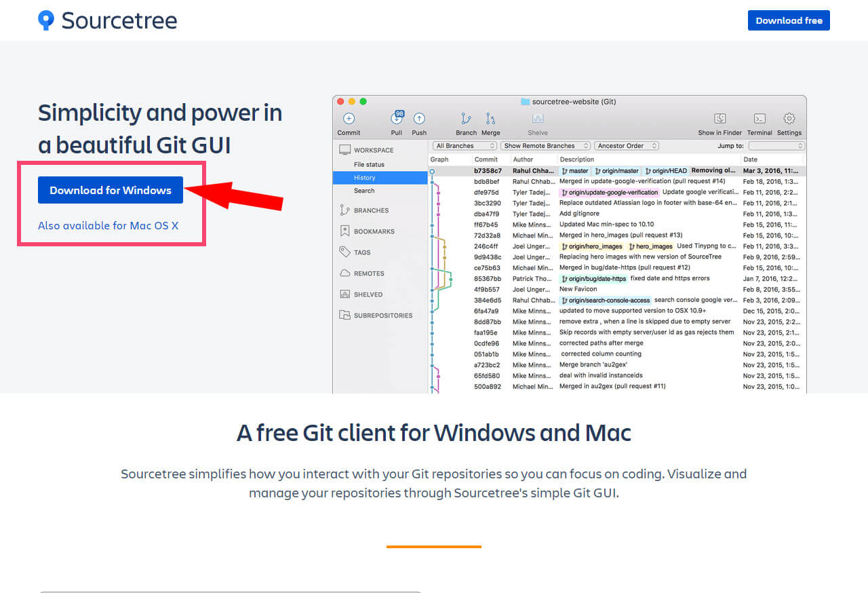The height and width of the screenshot is (593, 868).
Task: Click the Push toolbar icon
Action: click(x=419, y=119)
